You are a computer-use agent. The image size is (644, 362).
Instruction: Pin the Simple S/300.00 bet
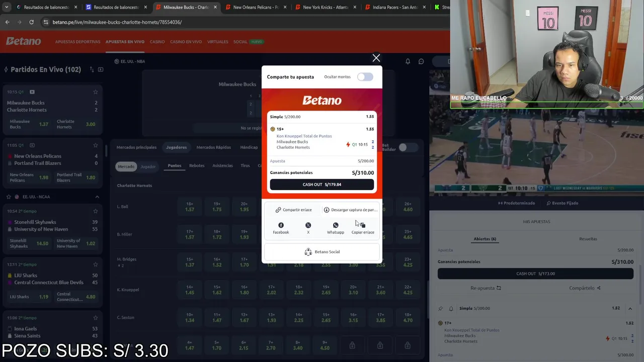coord(441,308)
